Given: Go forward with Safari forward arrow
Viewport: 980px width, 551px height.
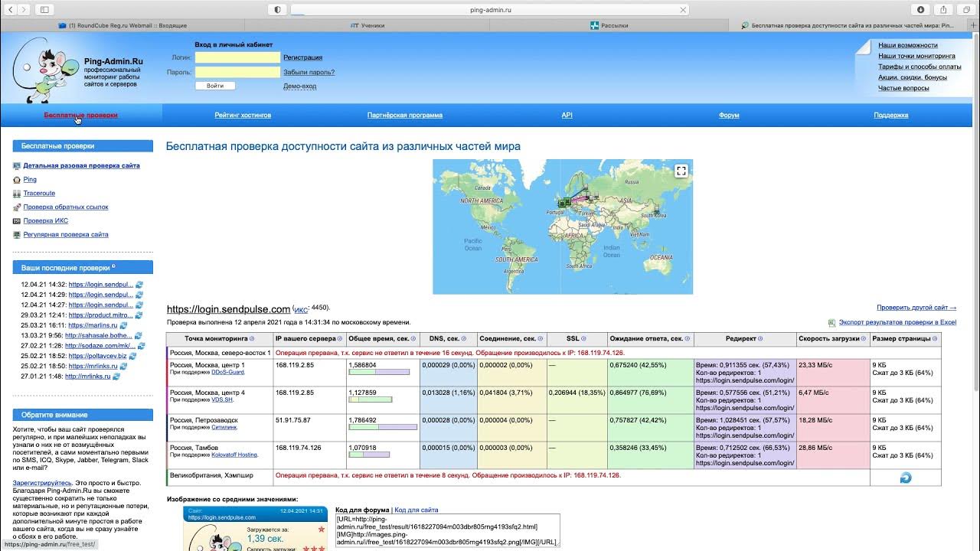Looking at the screenshot, I should (24, 9).
